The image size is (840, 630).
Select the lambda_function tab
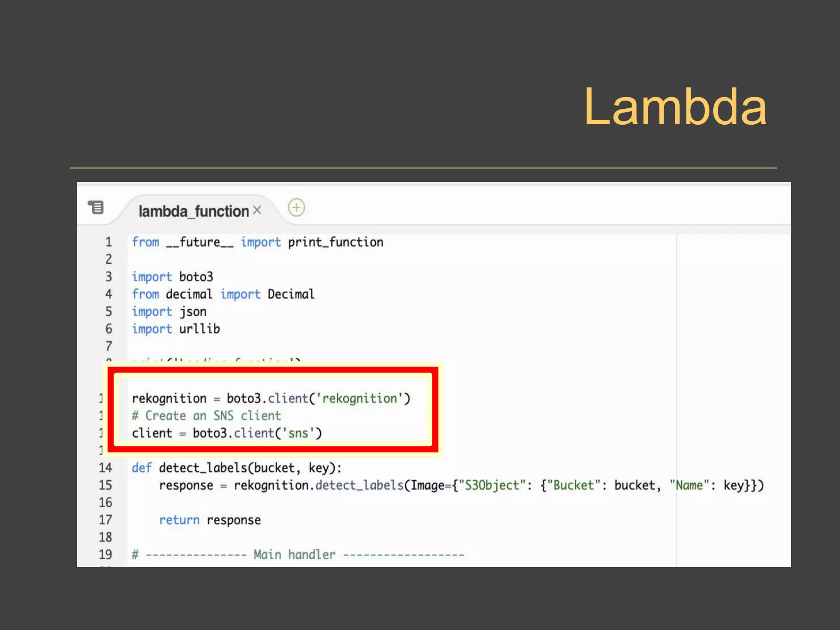pyautogui.click(x=194, y=211)
